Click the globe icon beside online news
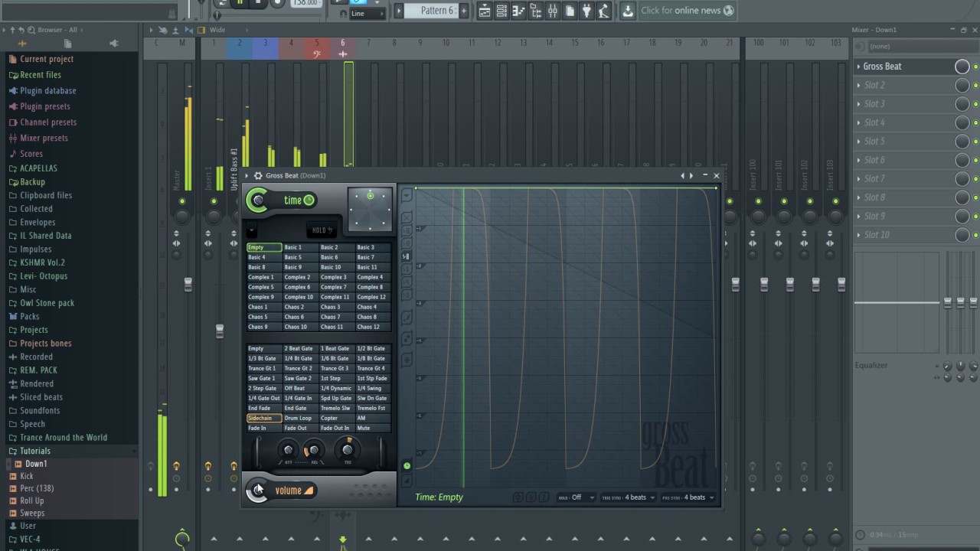 (728, 11)
